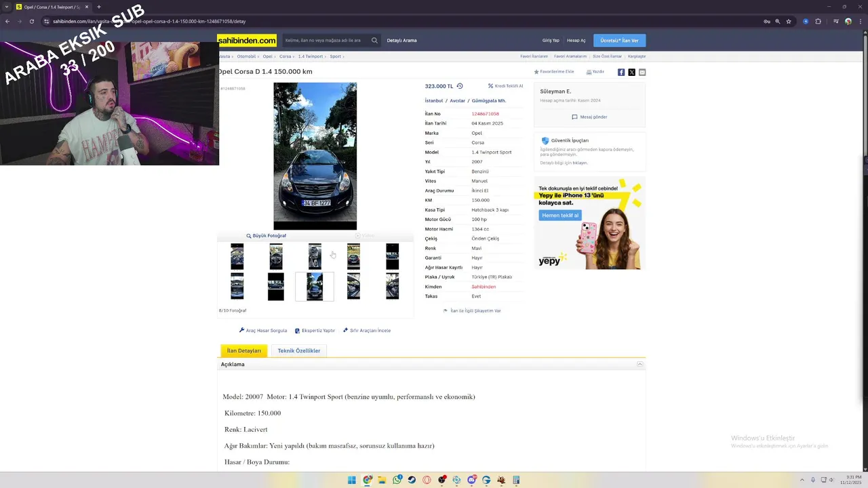Screen dimensions: 868x488
Task: Share listing via email icon
Action: (642, 72)
